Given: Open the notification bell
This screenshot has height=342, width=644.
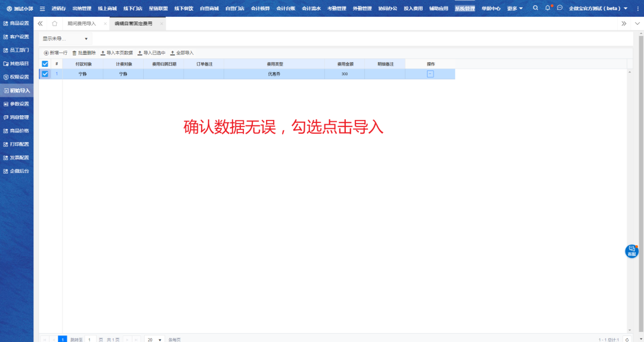Looking at the screenshot, I should pyautogui.click(x=547, y=8).
